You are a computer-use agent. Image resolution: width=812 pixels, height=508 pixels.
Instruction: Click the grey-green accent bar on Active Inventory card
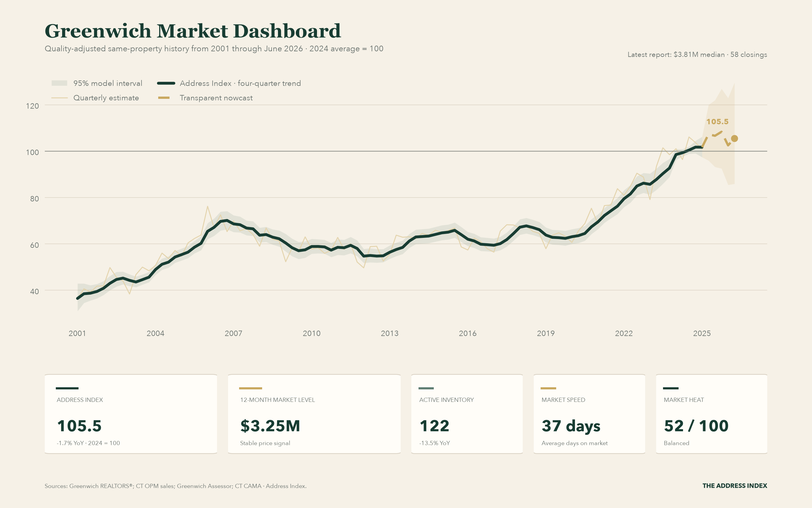(426, 388)
